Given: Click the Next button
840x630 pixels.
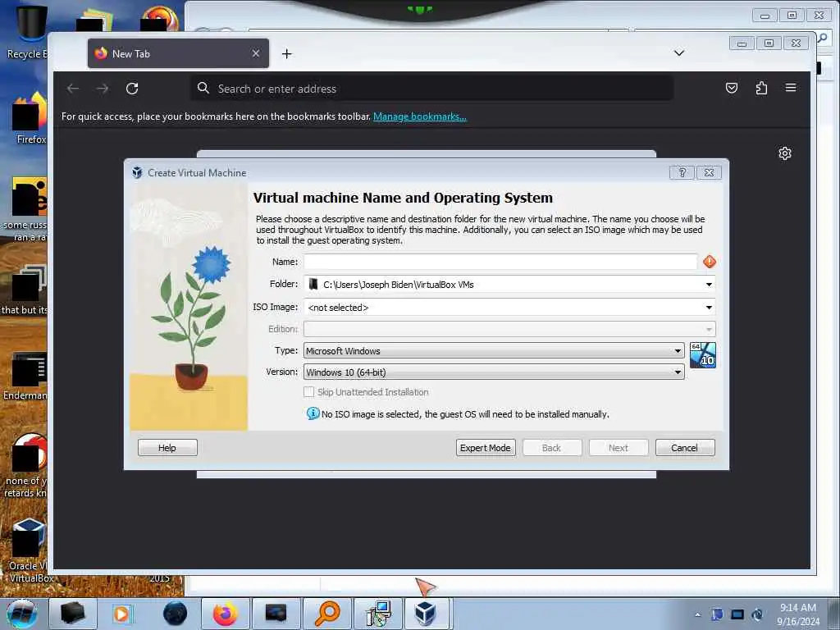Looking at the screenshot, I should click(619, 447).
